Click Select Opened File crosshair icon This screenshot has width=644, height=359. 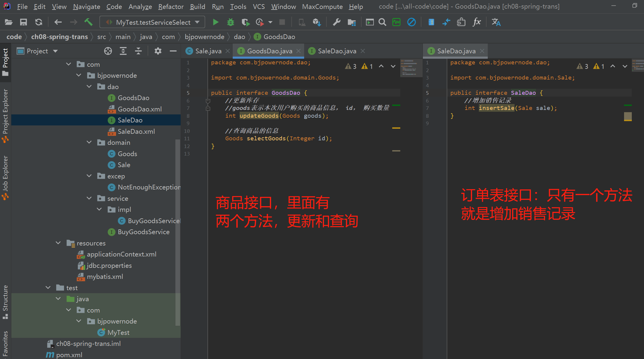point(108,51)
